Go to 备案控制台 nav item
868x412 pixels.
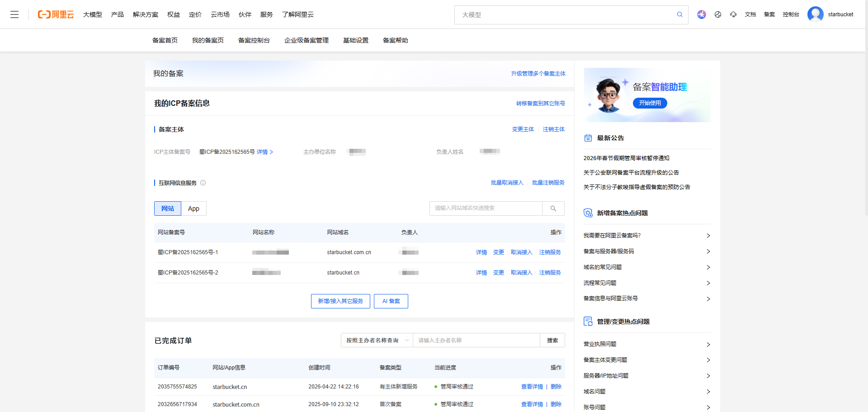[x=254, y=40]
